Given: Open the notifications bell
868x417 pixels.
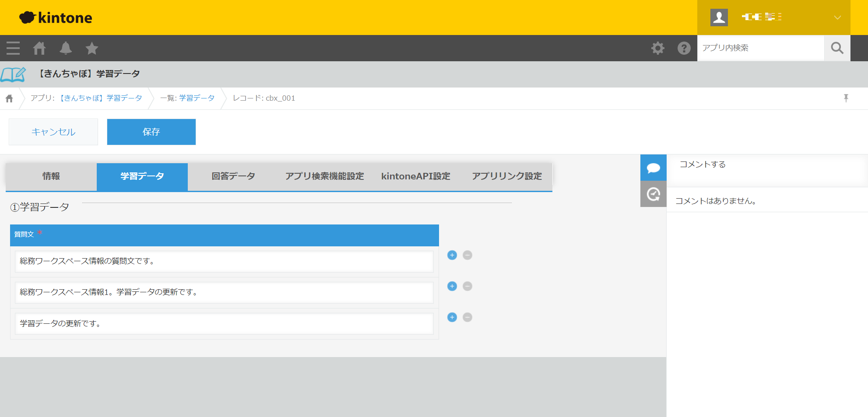Looking at the screenshot, I should point(66,48).
